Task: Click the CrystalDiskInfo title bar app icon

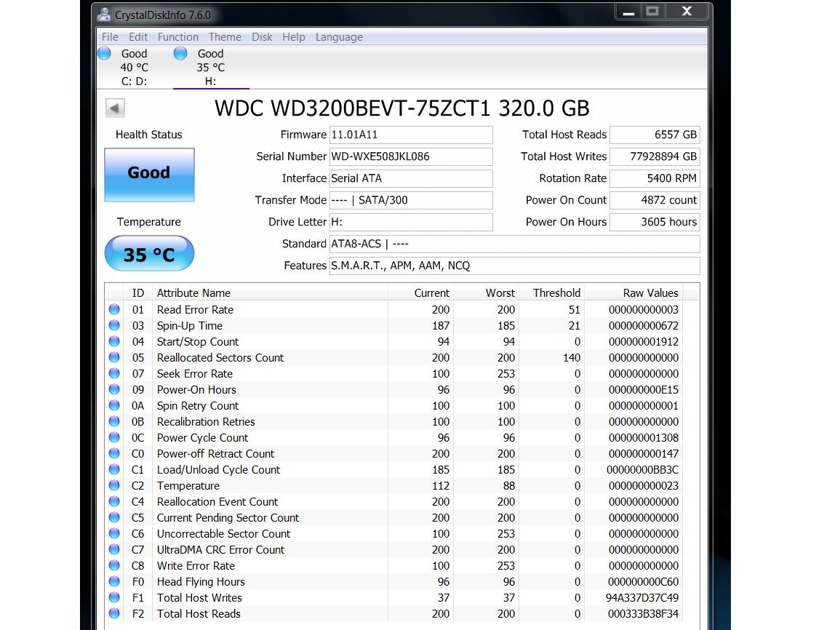Action: (104, 15)
